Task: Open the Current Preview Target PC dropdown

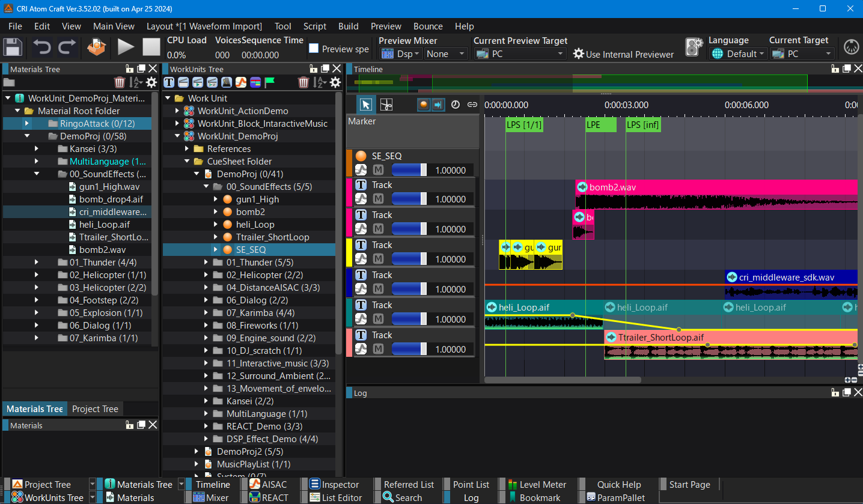Action: pos(520,53)
